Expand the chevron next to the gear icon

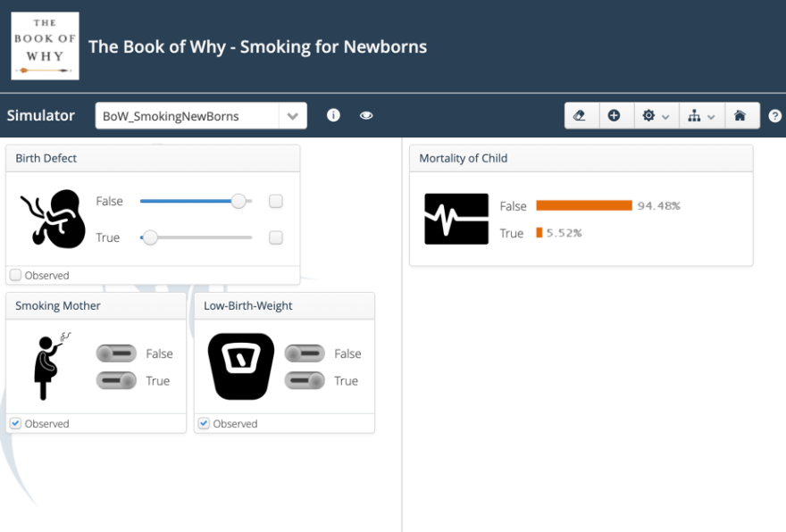click(x=665, y=115)
